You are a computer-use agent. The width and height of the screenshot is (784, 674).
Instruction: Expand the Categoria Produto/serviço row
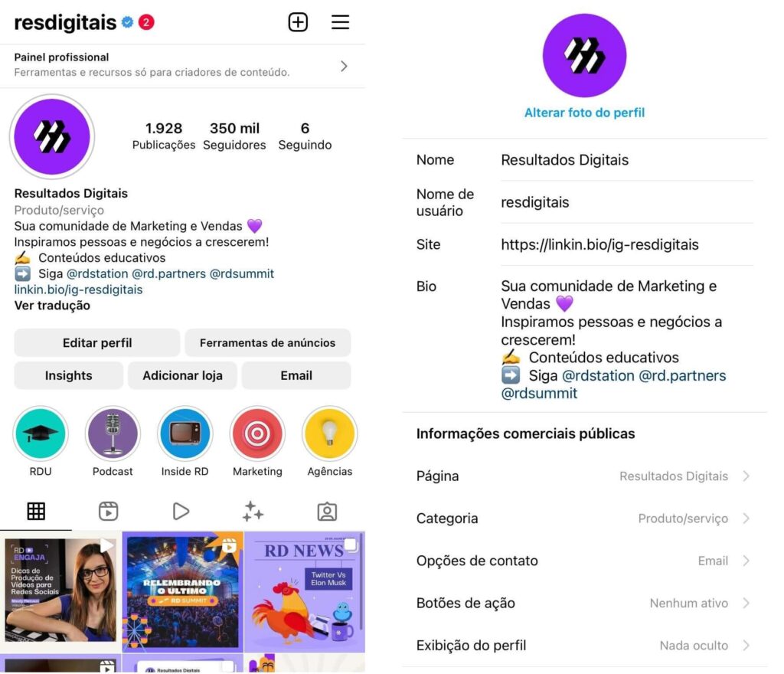584,518
